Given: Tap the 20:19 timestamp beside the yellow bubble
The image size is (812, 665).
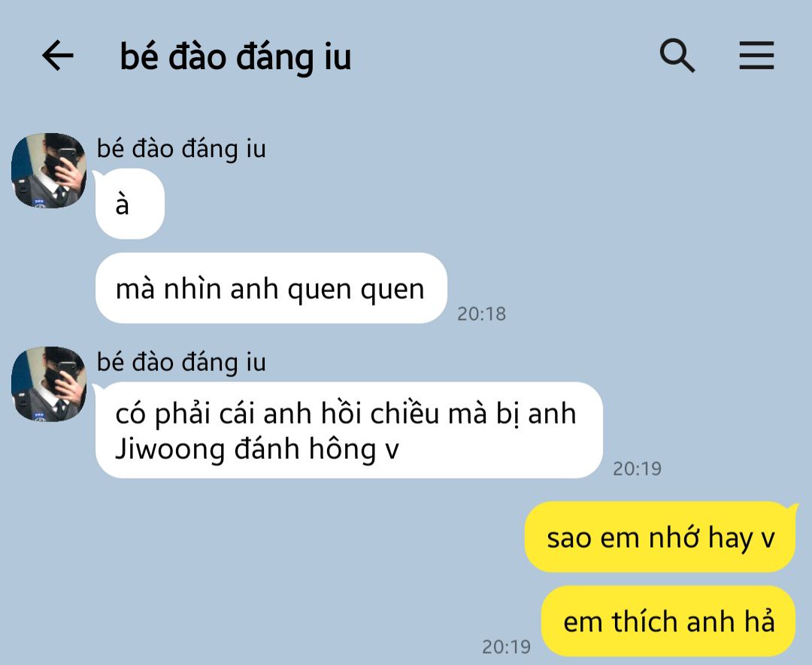Looking at the screenshot, I should coord(506,646).
